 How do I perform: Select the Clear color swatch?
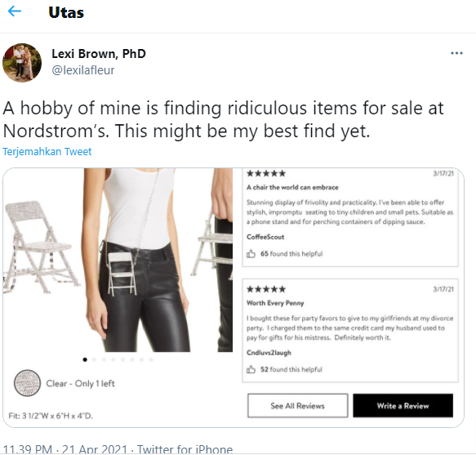[27, 383]
